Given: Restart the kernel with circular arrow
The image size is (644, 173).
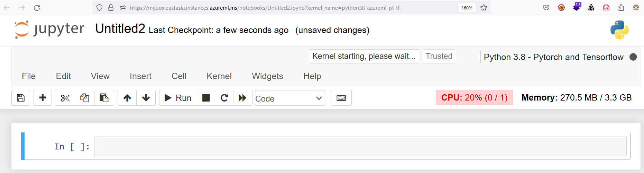Looking at the screenshot, I should [224, 98].
